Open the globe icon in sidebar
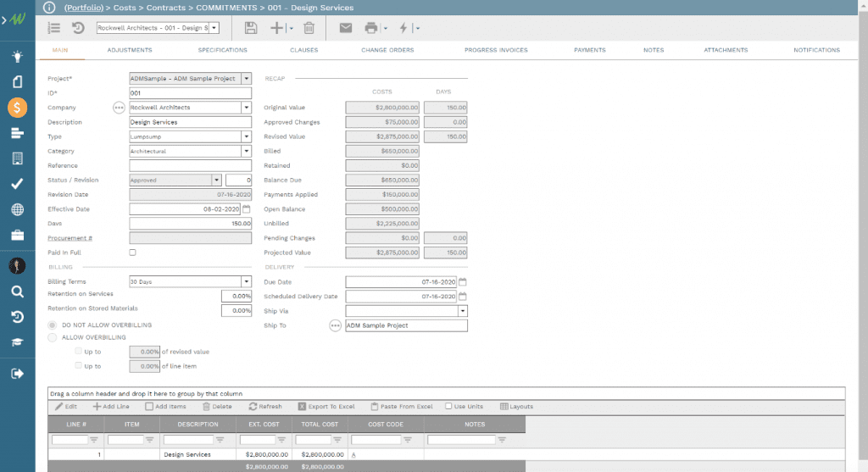This screenshot has width=868, height=472. point(17,209)
